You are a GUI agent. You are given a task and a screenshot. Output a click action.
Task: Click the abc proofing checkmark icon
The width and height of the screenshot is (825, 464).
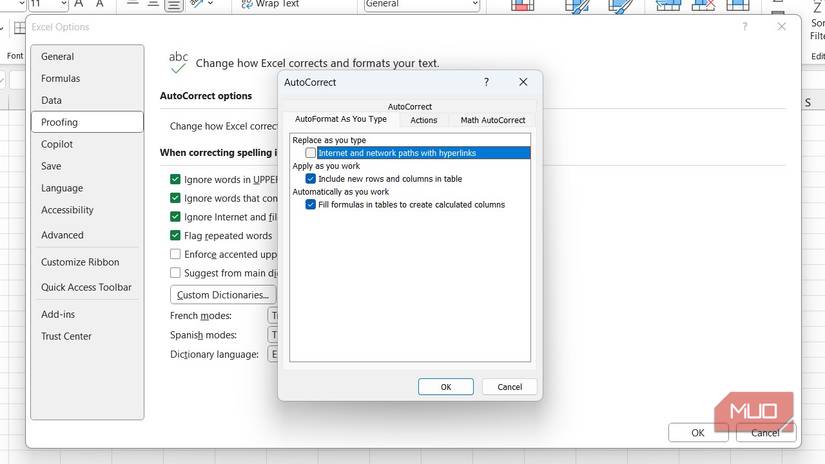[x=178, y=63]
